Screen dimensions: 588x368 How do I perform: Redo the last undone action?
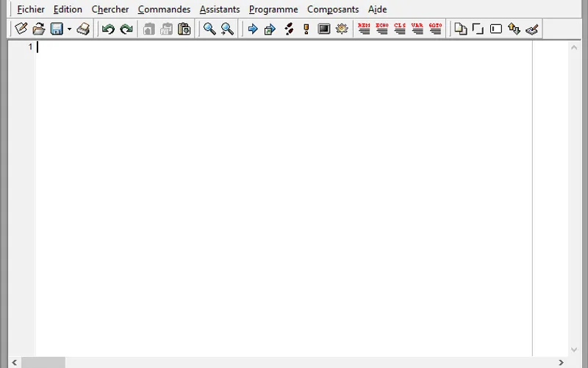(x=126, y=29)
